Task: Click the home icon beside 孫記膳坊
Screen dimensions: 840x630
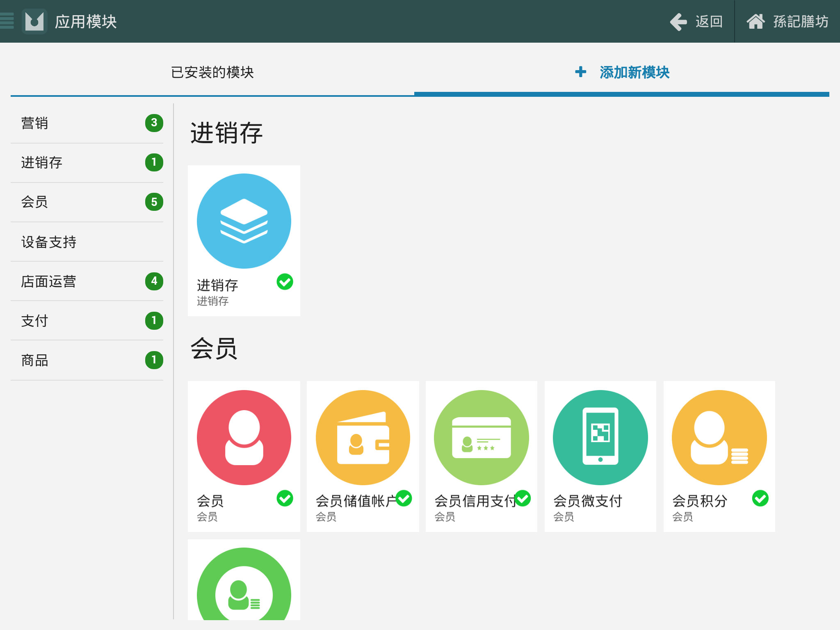Action: click(756, 21)
